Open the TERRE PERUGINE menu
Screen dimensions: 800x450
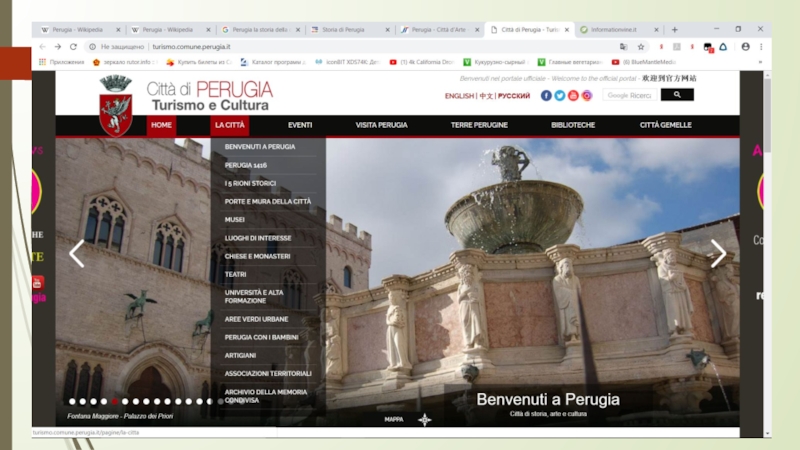479,126
